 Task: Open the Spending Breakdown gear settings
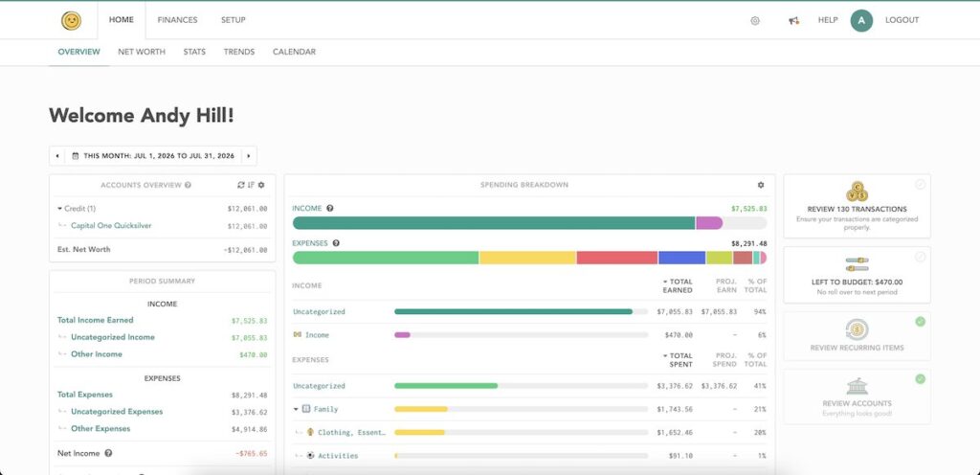[x=761, y=185]
